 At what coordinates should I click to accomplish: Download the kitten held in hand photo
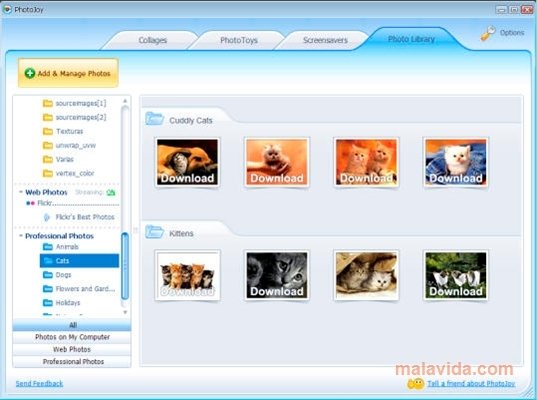pos(277,162)
